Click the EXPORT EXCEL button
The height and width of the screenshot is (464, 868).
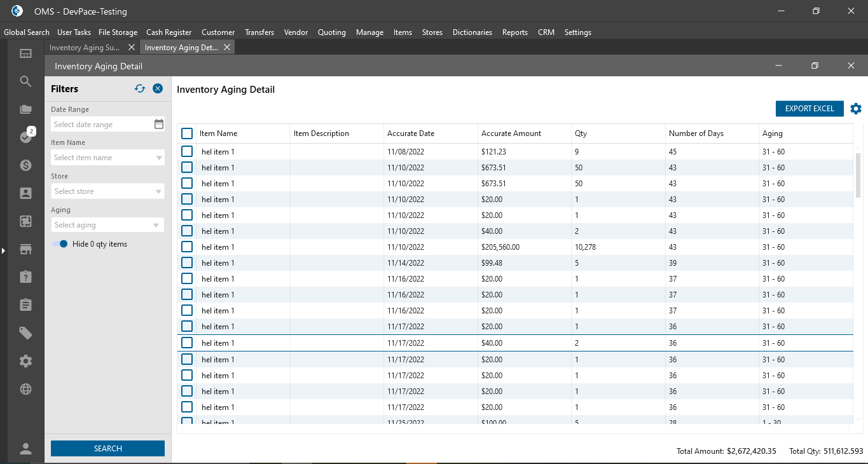click(x=809, y=109)
